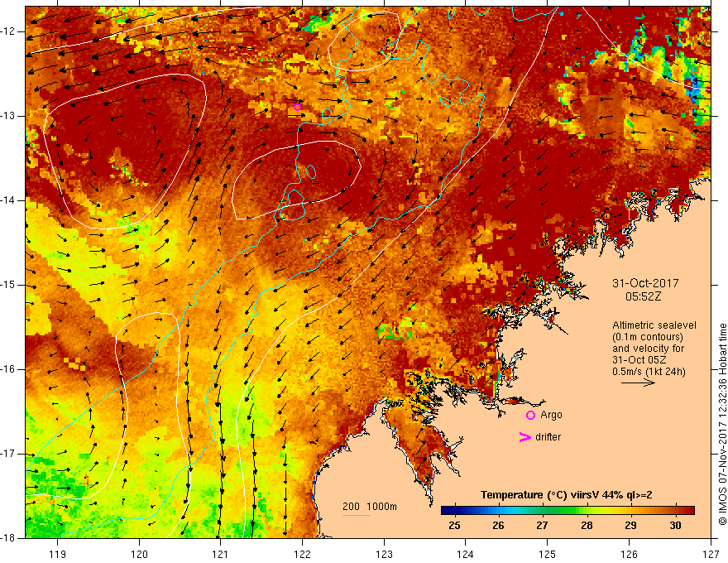Click the cyan 200m isobath legend line
728x563 pixels.
[x=356, y=515]
